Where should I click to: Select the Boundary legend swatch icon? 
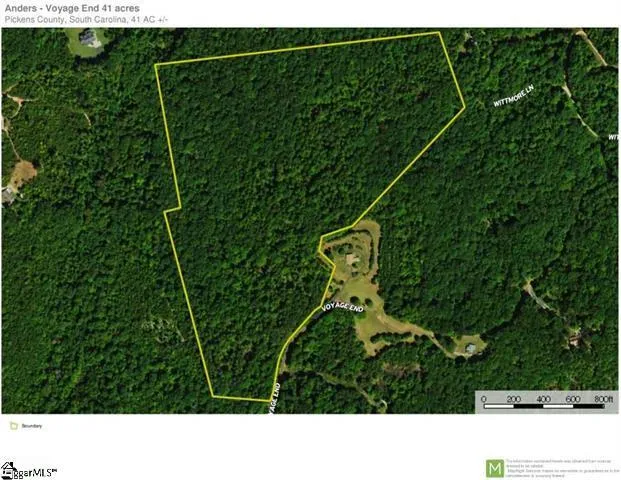tap(14, 426)
